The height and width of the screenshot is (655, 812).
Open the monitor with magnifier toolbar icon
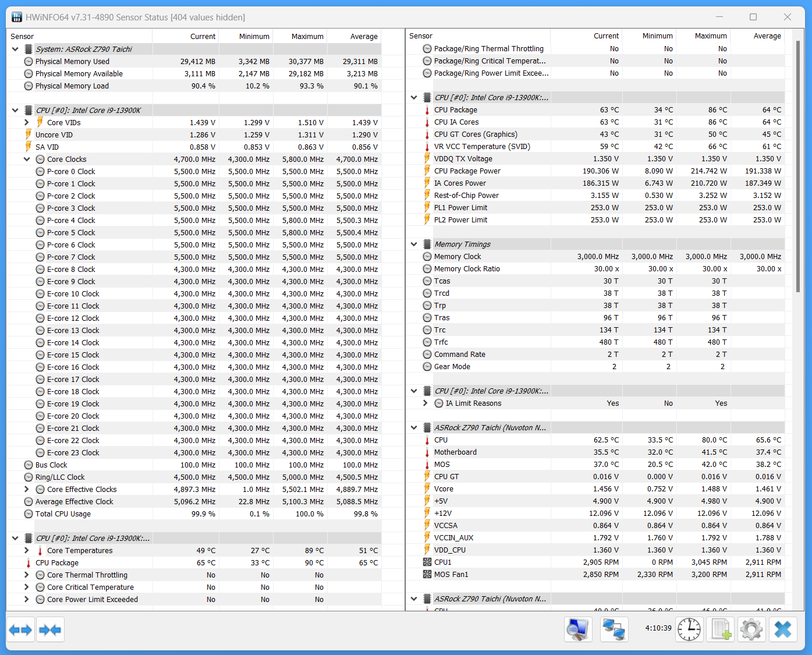pos(578,629)
